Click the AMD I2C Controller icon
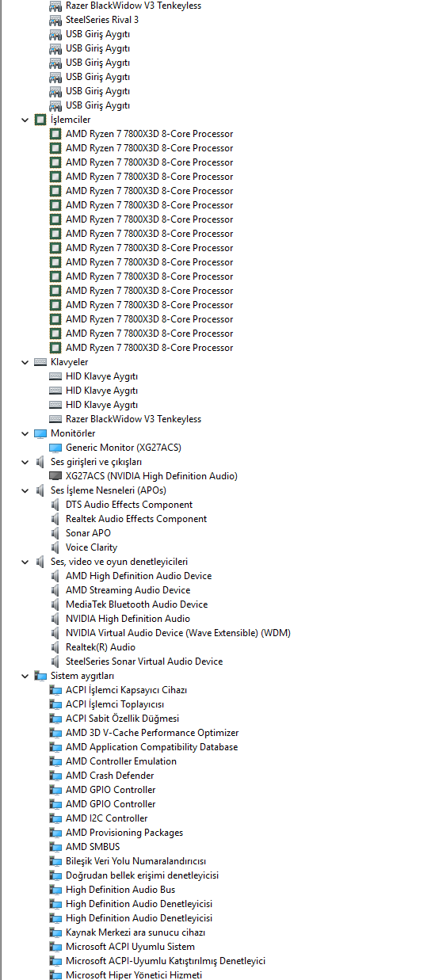 coord(55,818)
